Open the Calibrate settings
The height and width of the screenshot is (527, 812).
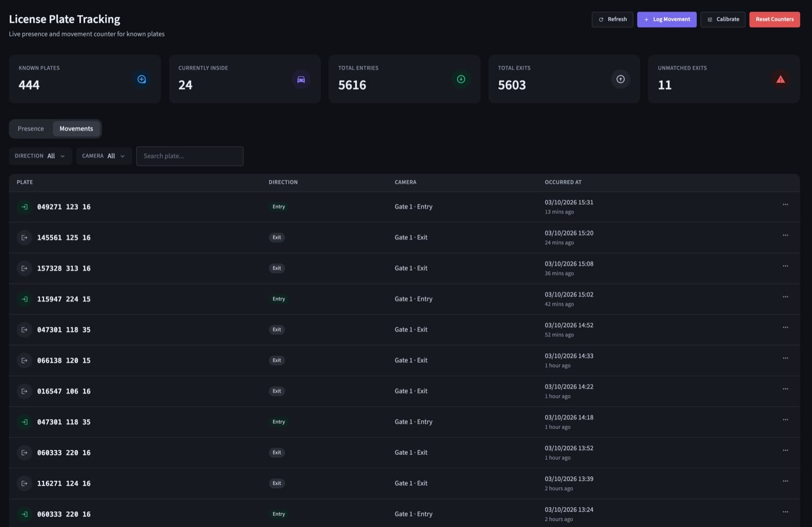[723, 19]
